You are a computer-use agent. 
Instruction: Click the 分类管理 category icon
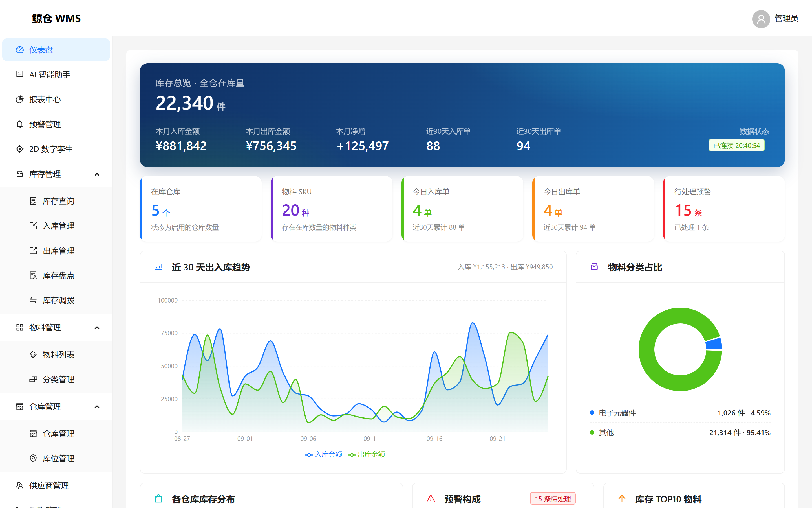tap(33, 379)
